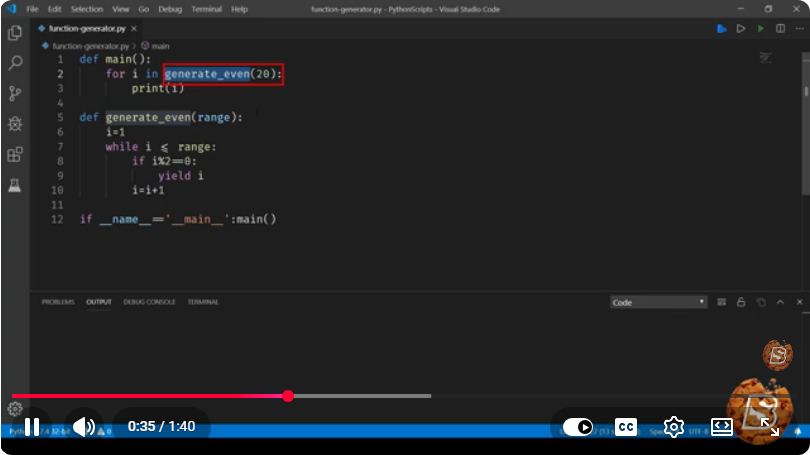Switch to the DEBUG CONSOLE panel tab

click(149, 302)
